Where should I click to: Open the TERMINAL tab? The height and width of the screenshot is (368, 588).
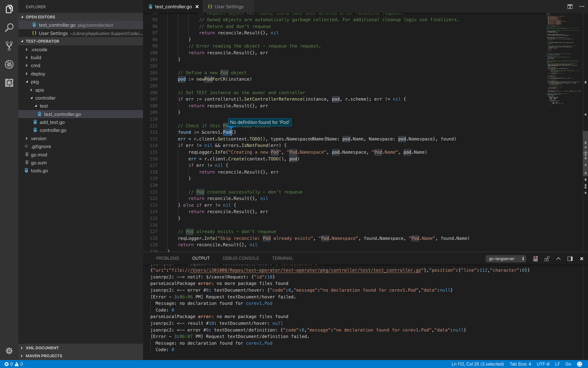click(282, 258)
